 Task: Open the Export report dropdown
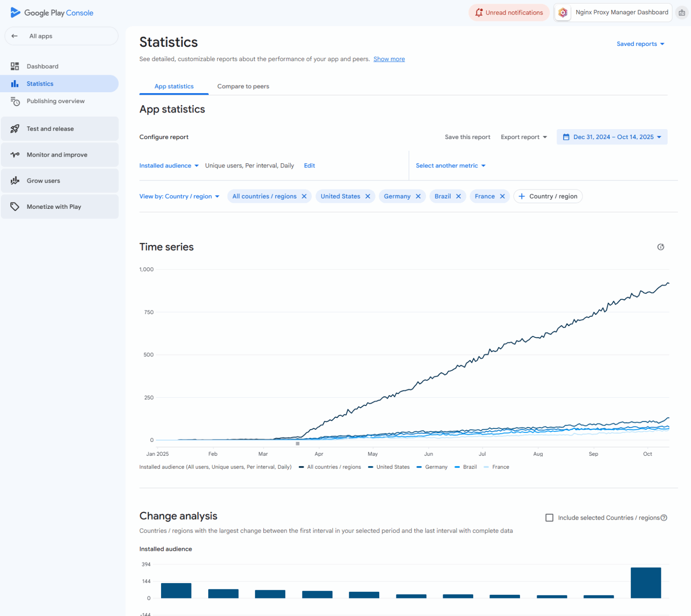point(524,137)
